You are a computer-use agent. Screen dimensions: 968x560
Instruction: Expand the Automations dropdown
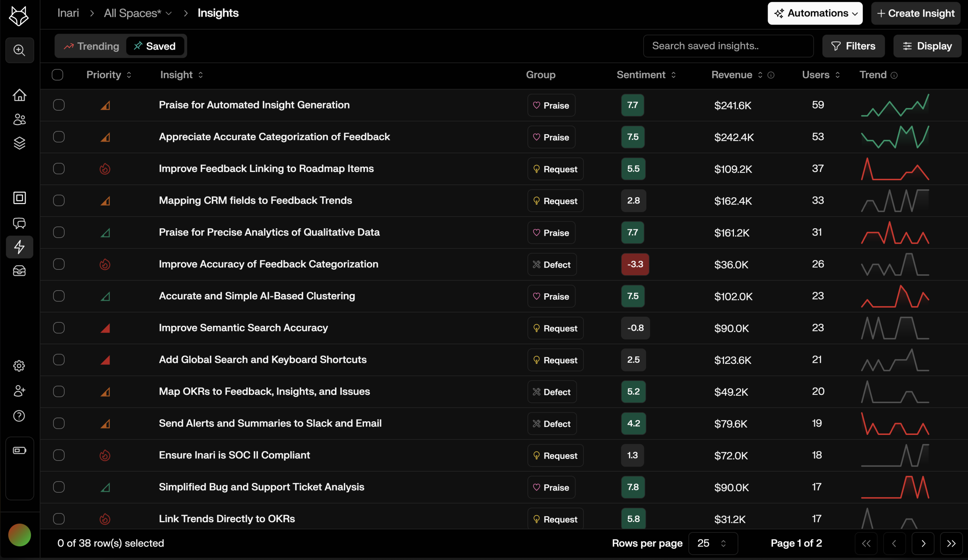coord(815,14)
